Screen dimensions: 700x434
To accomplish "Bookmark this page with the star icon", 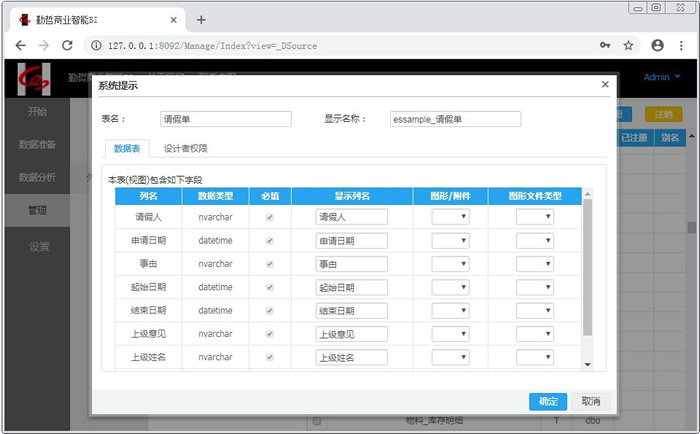I will tap(628, 45).
